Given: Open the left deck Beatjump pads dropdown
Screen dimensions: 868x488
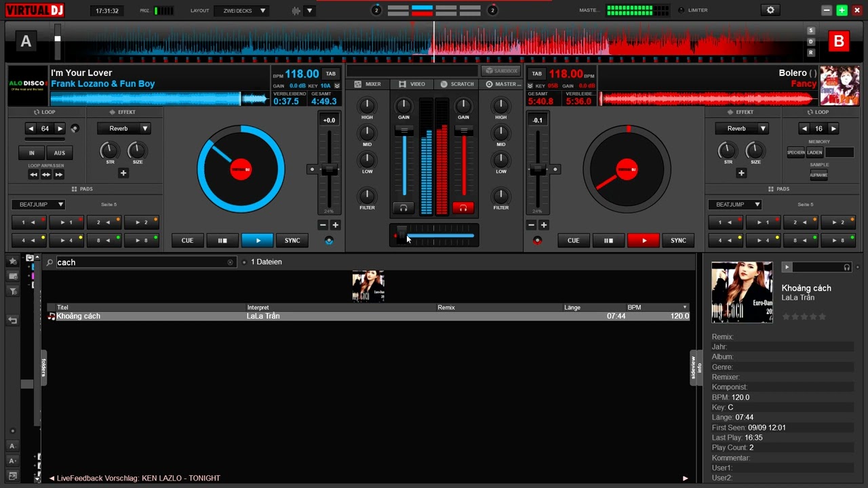Looking at the screenshot, I should point(38,205).
